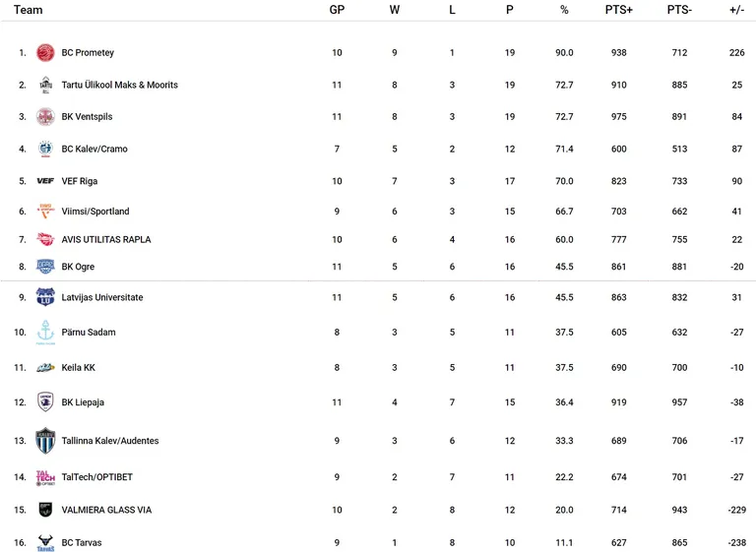Click the Latvijas Universitate LU crest
The width and height of the screenshot is (756, 552).
coord(45,297)
